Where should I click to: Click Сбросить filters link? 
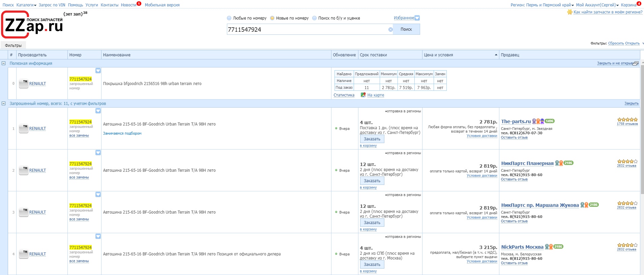(x=616, y=44)
